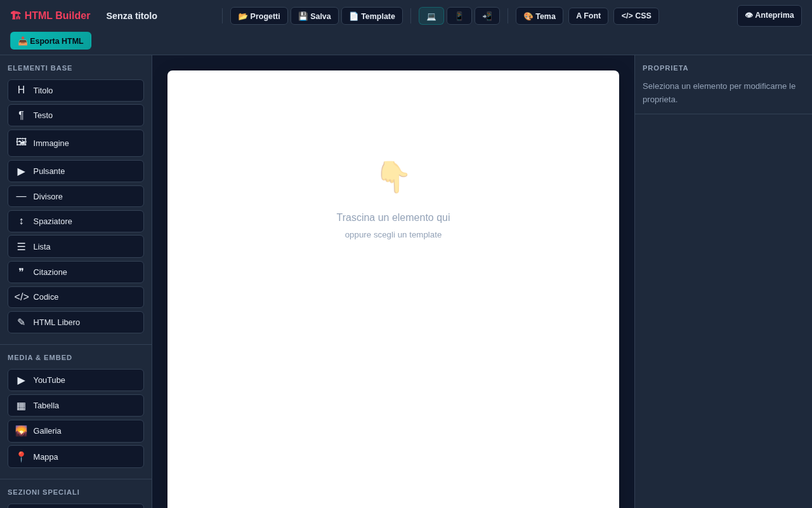Select the tablet viewport icon

pos(459,15)
